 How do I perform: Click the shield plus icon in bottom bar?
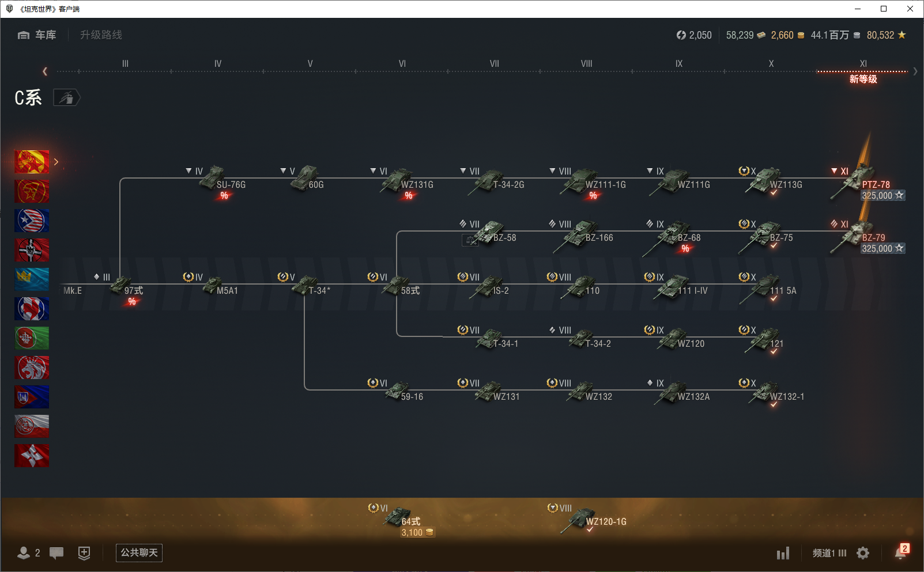(84, 553)
